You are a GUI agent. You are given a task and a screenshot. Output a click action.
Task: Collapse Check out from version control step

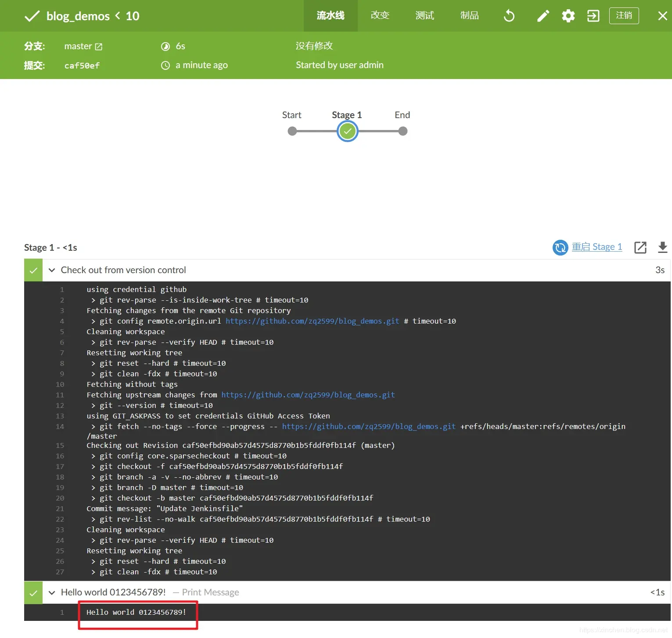click(x=52, y=270)
